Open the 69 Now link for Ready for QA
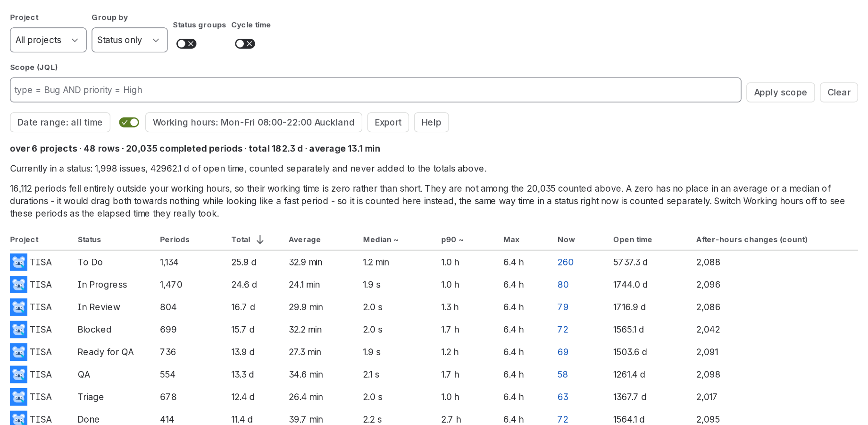The height and width of the screenshot is (425, 868). click(563, 352)
